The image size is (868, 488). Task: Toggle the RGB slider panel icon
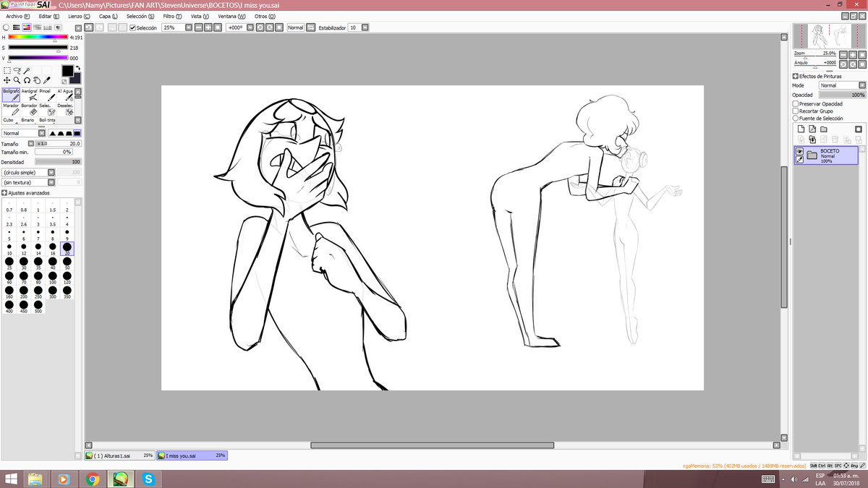point(16,27)
